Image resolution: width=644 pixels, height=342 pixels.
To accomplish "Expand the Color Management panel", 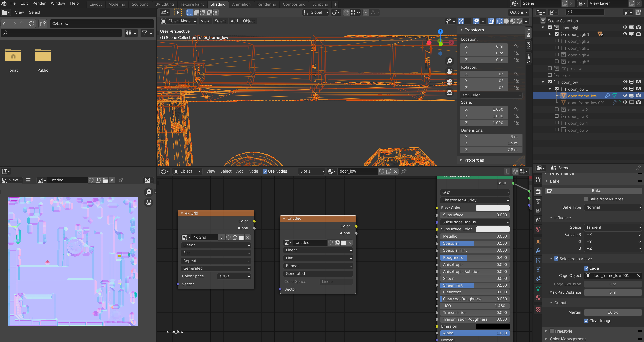I will click(x=568, y=339).
